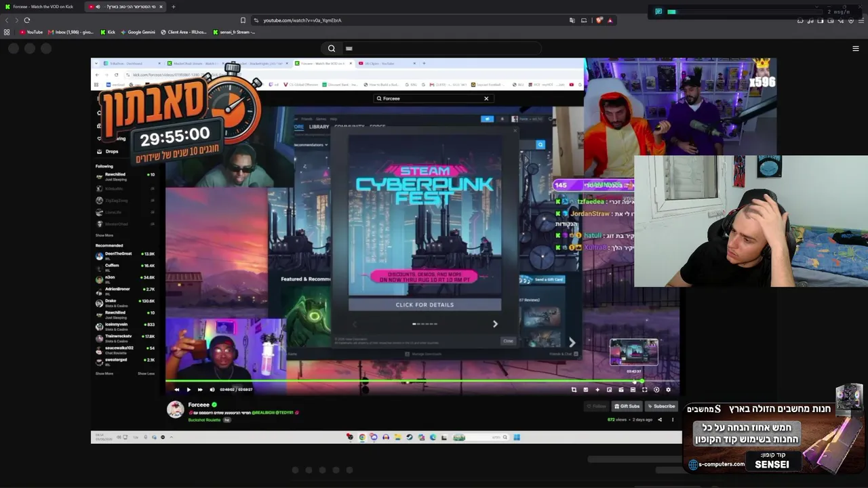Open the hamburger menu at top right of page
Screen dimensions: 868x488
(x=856, y=48)
